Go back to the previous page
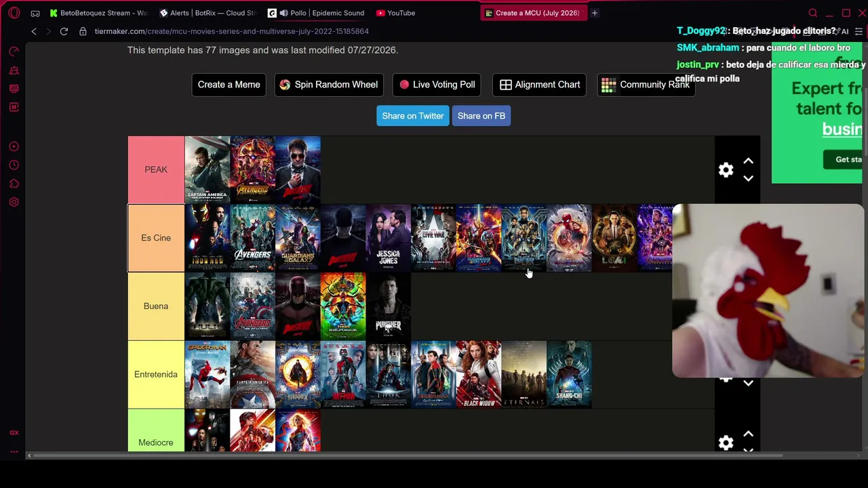 [x=34, y=31]
